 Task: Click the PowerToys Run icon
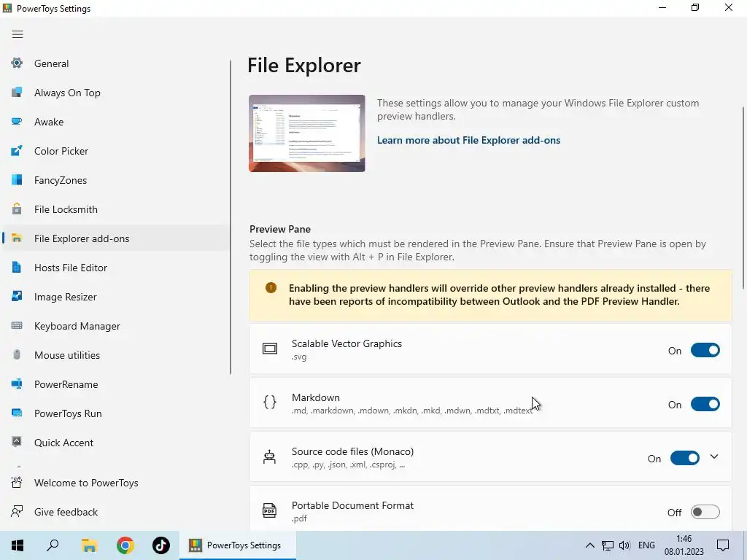click(17, 413)
